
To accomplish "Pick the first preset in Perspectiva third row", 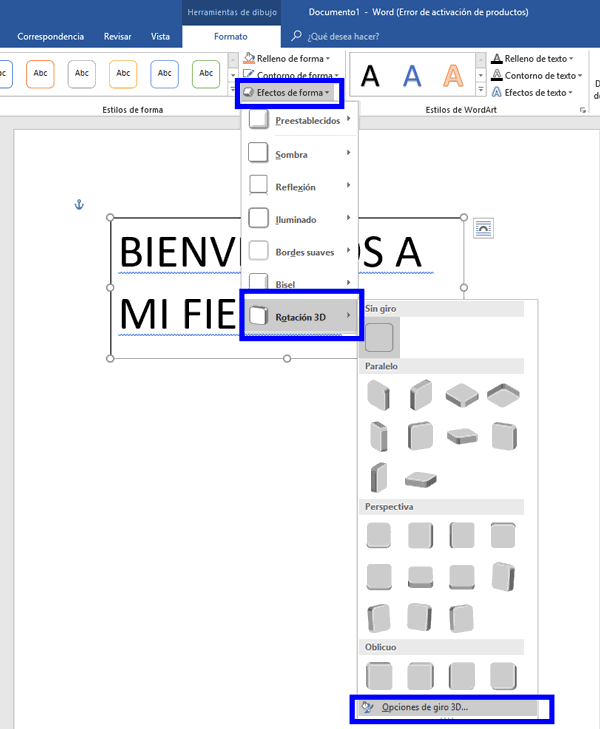I will (x=379, y=618).
